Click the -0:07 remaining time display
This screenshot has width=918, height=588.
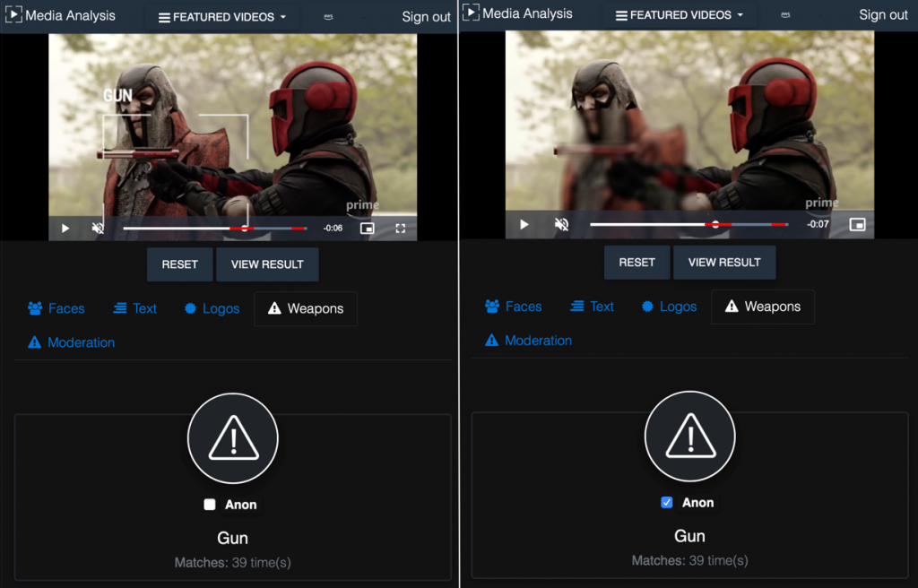click(818, 224)
